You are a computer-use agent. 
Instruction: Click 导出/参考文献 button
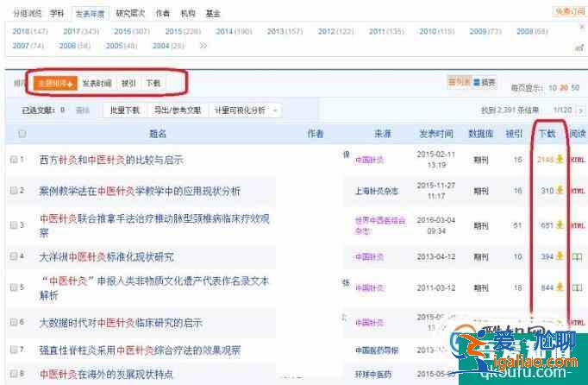178,110
